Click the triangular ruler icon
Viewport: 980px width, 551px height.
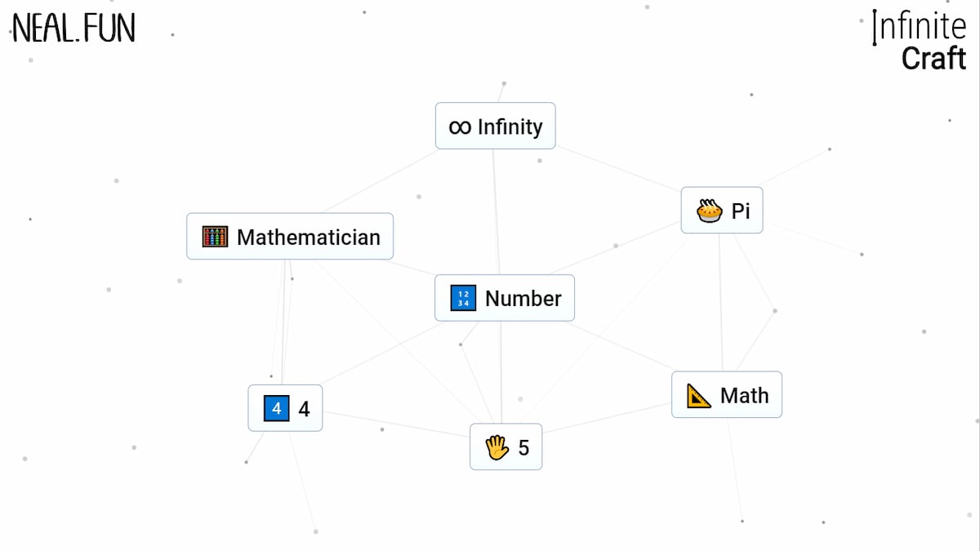pyautogui.click(x=698, y=396)
